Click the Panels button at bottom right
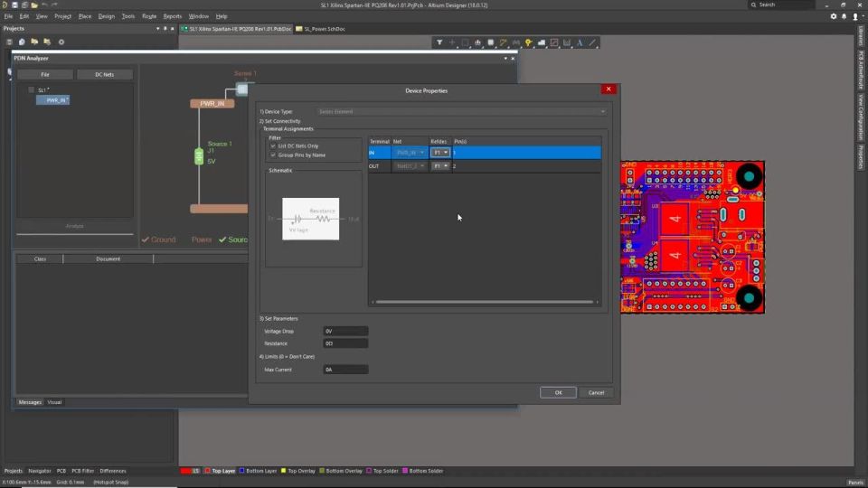 856,483
